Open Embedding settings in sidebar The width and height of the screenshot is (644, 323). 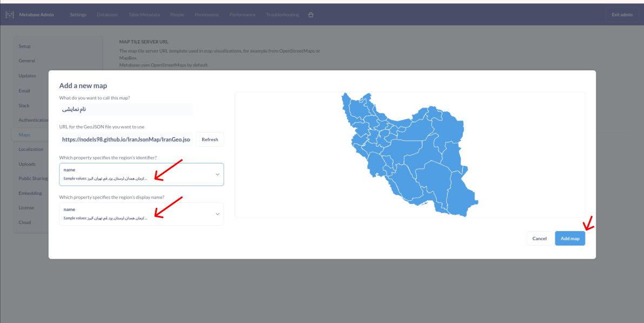(30, 193)
